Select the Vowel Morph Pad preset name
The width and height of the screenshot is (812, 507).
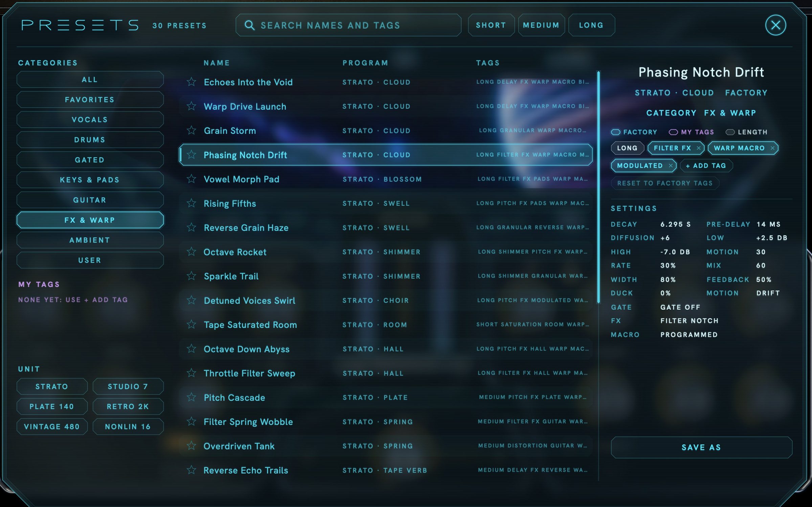pyautogui.click(x=242, y=179)
